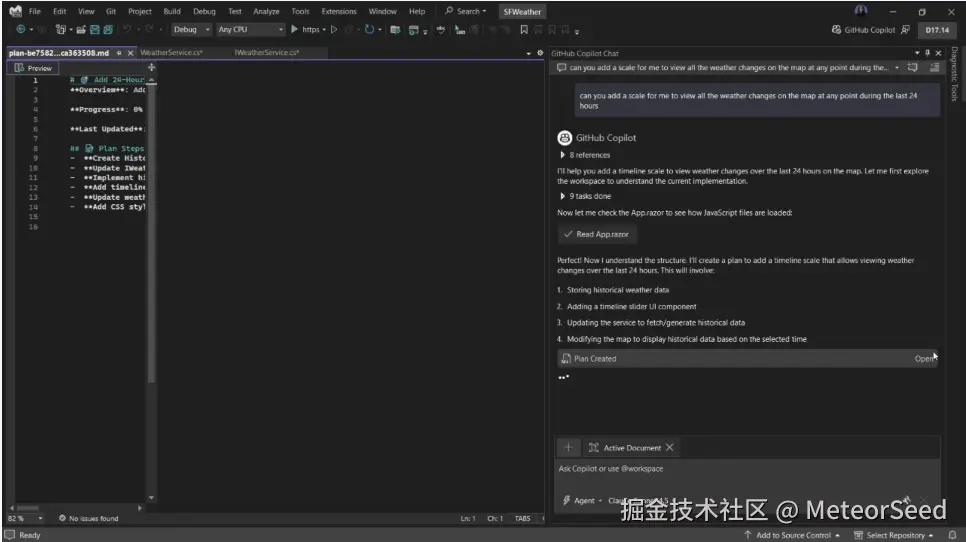Click the New Item toolbar icon
This screenshot has width=966, height=542.
60,30
